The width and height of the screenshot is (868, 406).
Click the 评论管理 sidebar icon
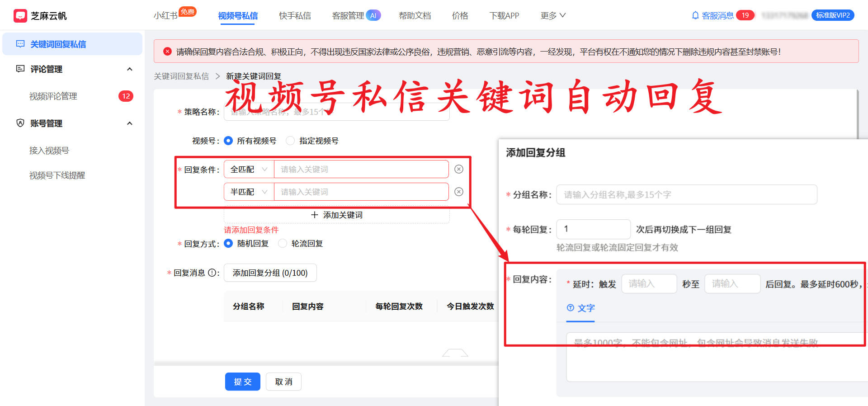coord(20,69)
